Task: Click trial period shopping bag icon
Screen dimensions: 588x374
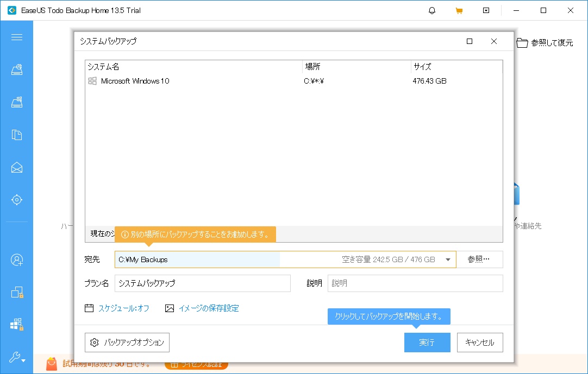Action: pyautogui.click(x=52, y=364)
